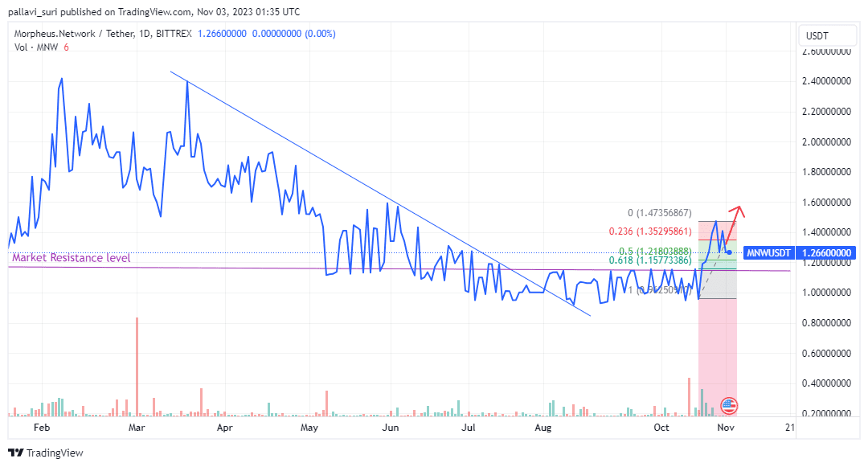This screenshot has height=467, width=868.
Task: Click the price peak near mid-March
Action: (x=186, y=82)
